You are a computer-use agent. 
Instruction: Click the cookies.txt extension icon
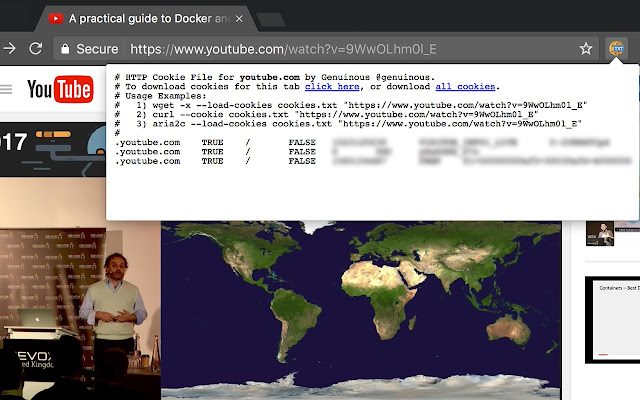pos(618,48)
